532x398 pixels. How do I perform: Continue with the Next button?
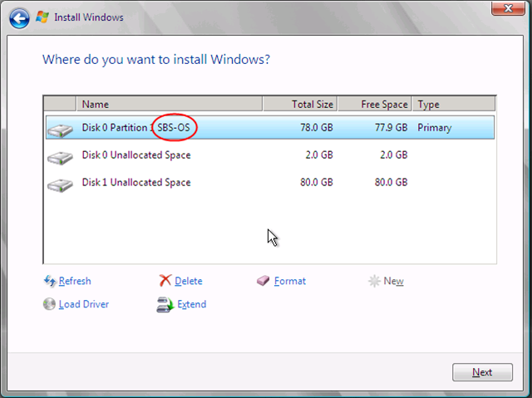[482, 372]
